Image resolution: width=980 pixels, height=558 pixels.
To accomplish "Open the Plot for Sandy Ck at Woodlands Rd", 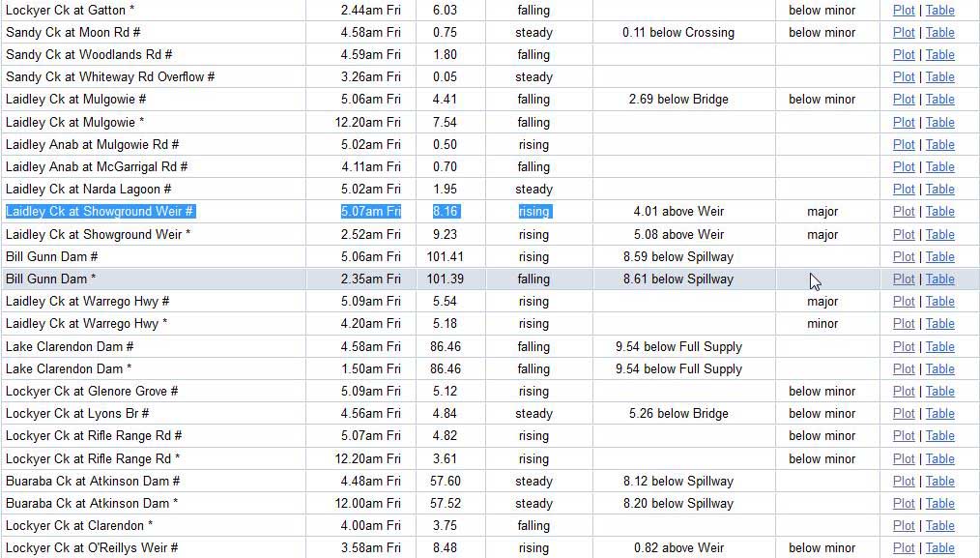I will tap(903, 54).
